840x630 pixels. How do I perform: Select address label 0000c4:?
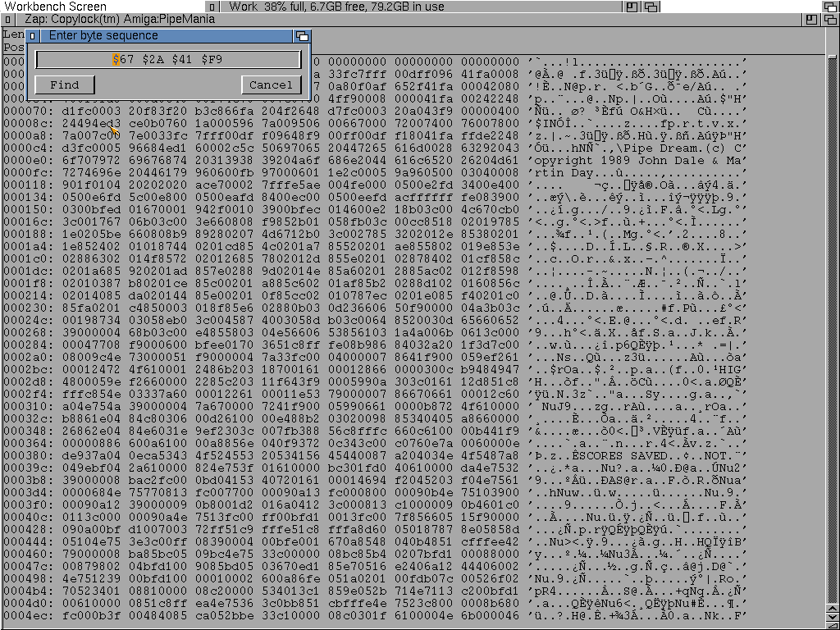click(x=29, y=148)
